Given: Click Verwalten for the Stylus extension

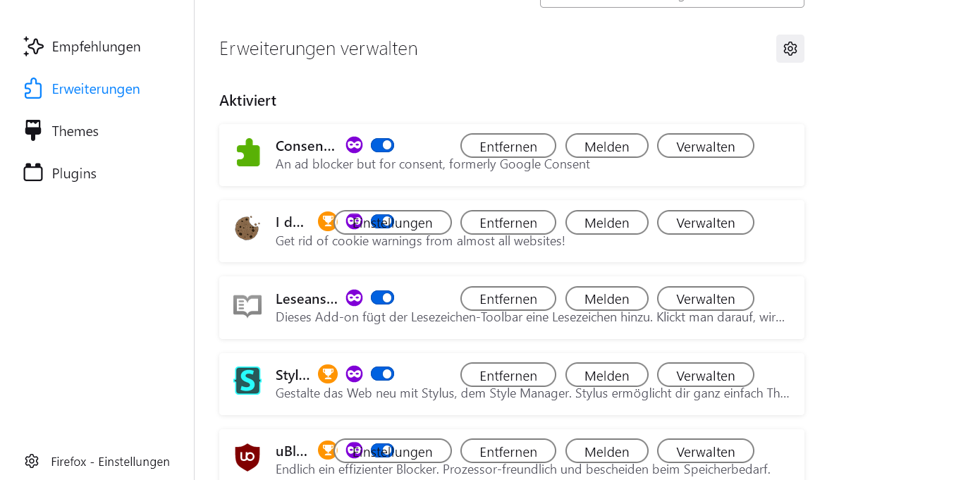Looking at the screenshot, I should click(705, 375).
